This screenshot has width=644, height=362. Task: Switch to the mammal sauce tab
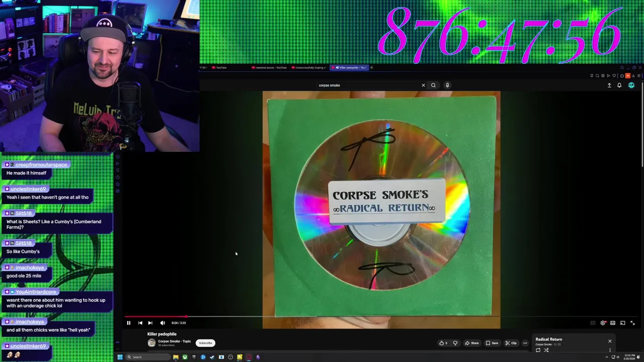pos(269,67)
